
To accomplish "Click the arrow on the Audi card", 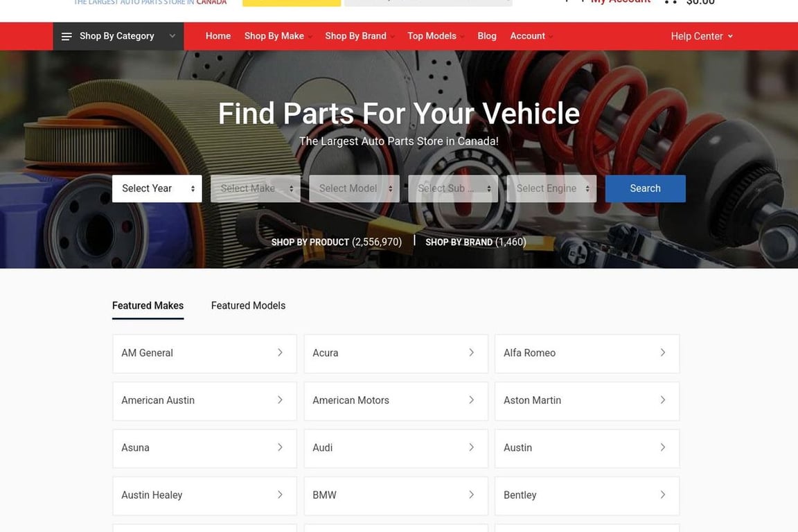I will pyautogui.click(x=471, y=447).
